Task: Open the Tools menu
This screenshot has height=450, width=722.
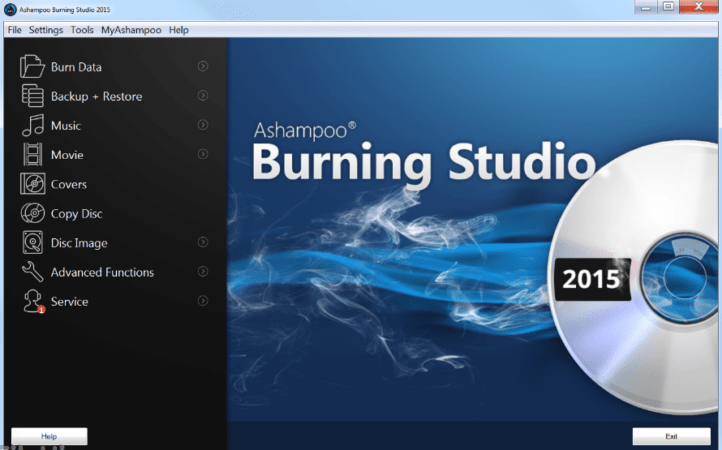Action: (x=82, y=30)
